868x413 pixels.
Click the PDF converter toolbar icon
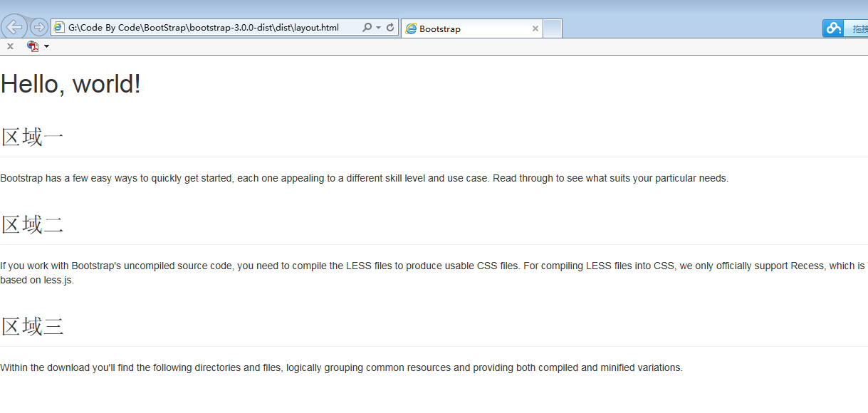33,46
